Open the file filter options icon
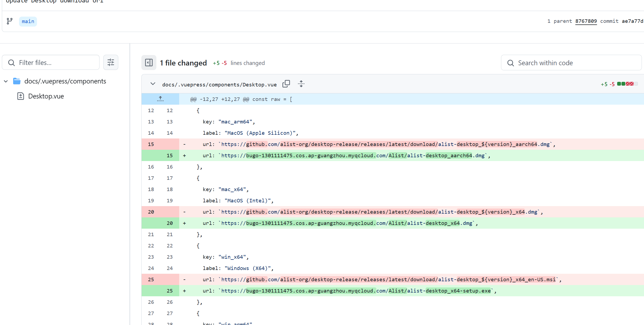 click(111, 63)
